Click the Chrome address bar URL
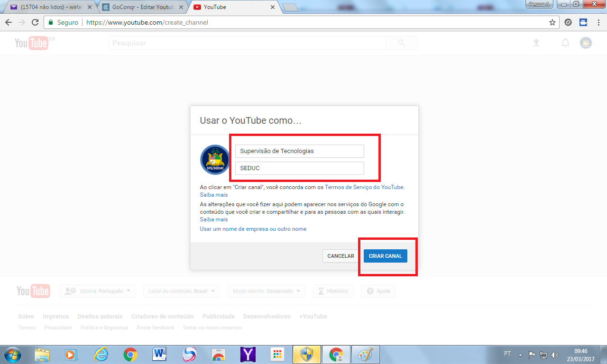This screenshot has height=364, width=607. pos(147,22)
